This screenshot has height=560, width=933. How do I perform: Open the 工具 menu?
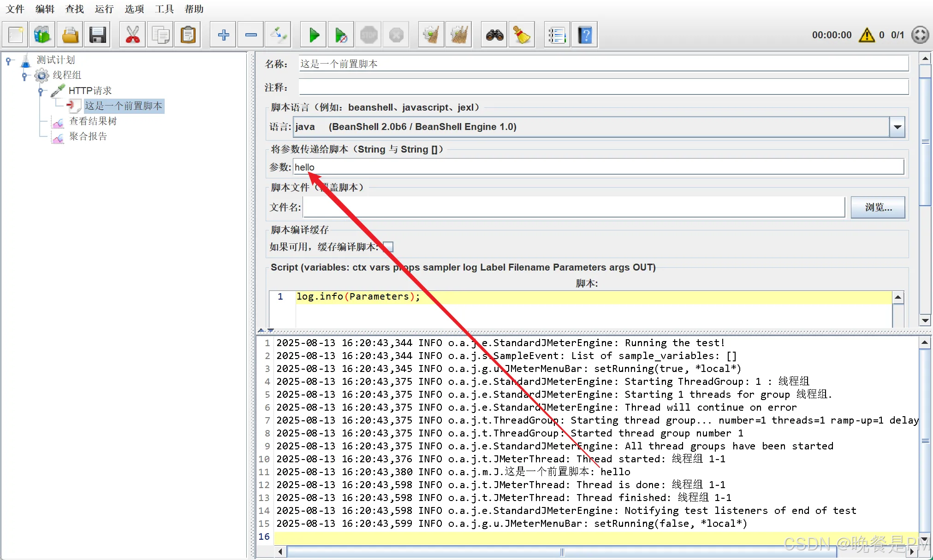click(164, 9)
